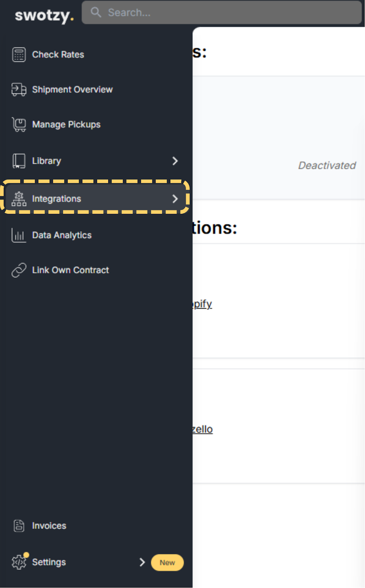Click the Check Rates calculator icon
Viewport: 365px width, 588px height.
[x=19, y=55]
